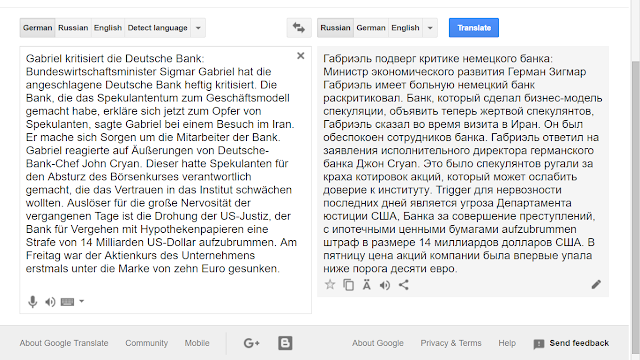Copy the Russian translation
The height and width of the screenshot is (360, 640).
(x=349, y=285)
